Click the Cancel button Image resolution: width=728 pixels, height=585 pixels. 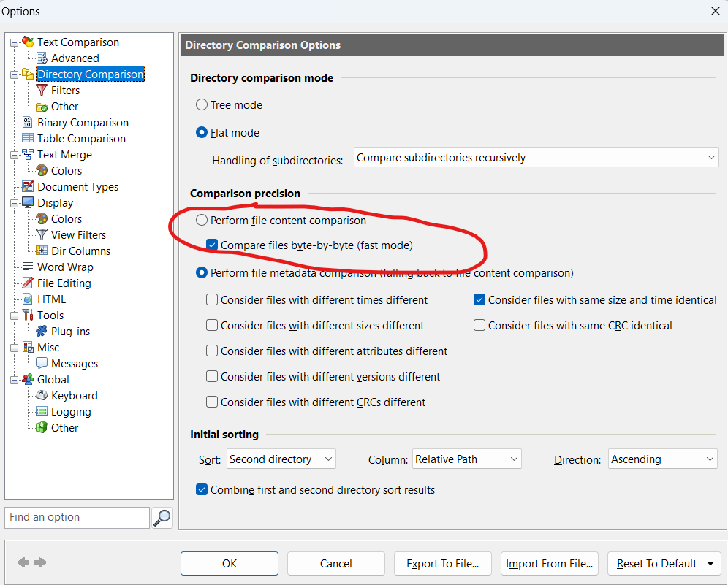[x=336, y=564]
